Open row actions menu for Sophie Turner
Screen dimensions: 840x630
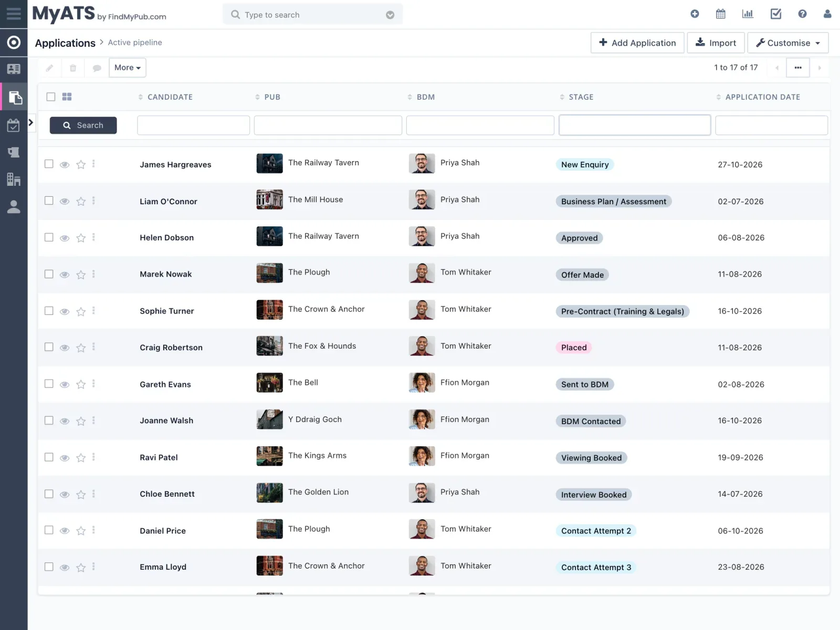coord(93,311)
